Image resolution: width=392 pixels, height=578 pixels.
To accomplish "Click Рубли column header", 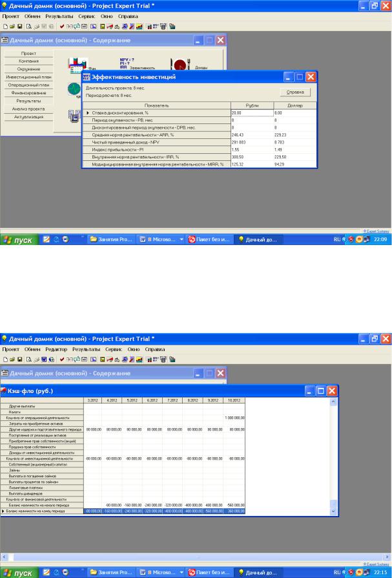I will tap(252, 105).
